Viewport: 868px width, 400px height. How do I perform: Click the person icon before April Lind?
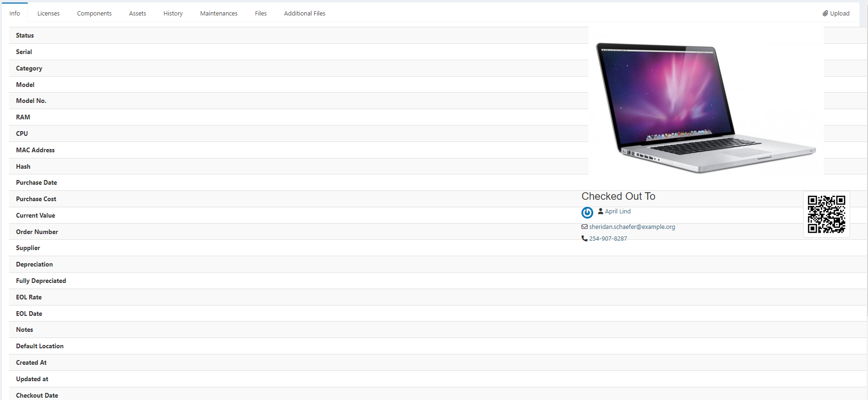click(x=600, y=212)
